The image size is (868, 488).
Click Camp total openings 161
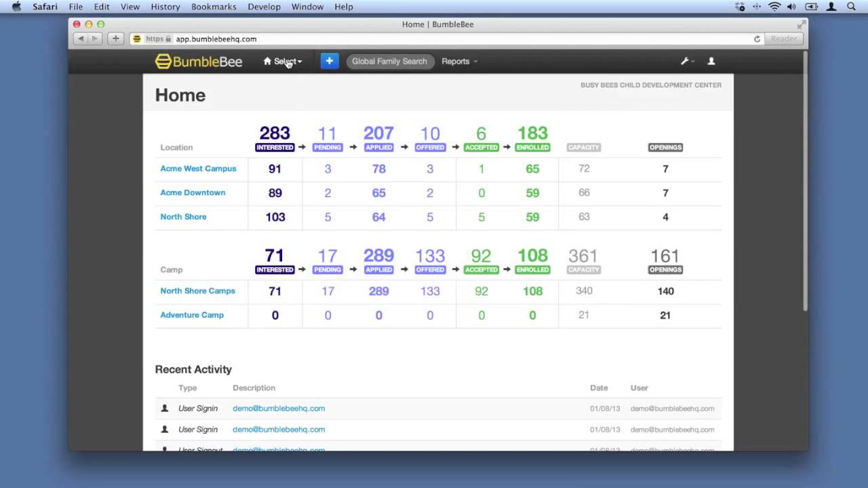coord(665,256)
